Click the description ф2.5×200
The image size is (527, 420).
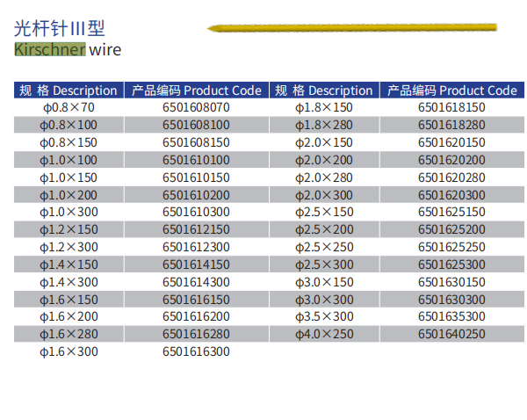(x=324, y=229)
